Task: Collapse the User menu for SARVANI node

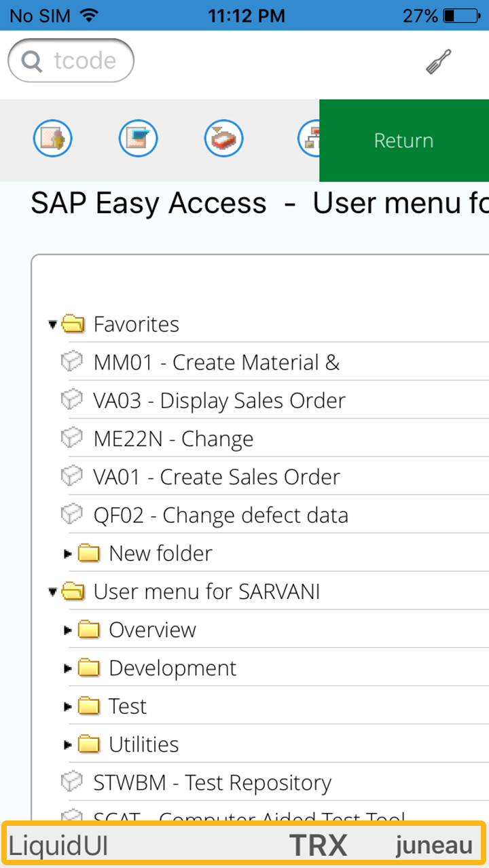Action: [52, 592]
